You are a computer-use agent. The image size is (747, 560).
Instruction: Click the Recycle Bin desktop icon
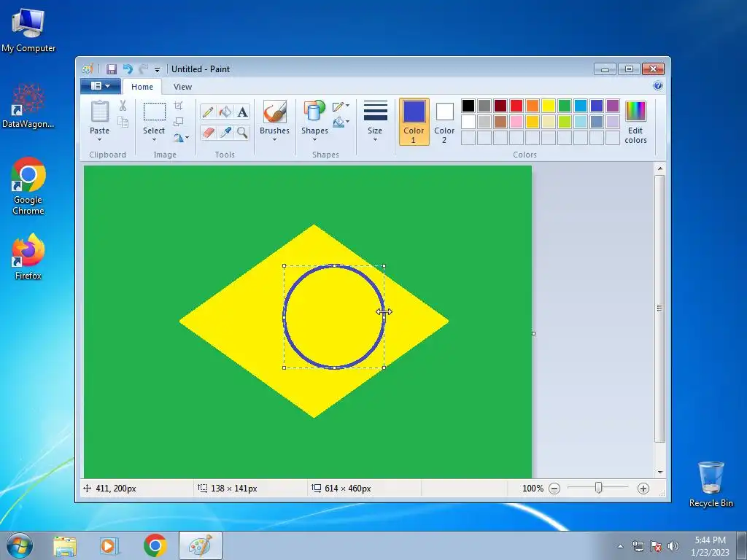pos(711,484)
